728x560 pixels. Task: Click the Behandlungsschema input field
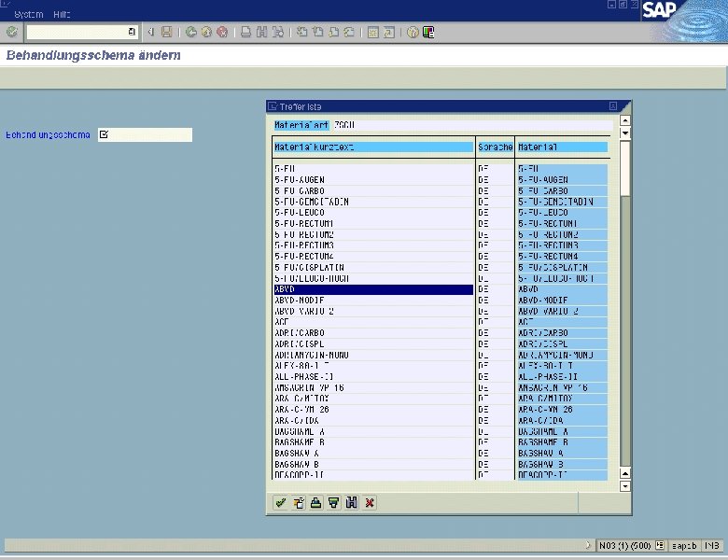(145, 134)
